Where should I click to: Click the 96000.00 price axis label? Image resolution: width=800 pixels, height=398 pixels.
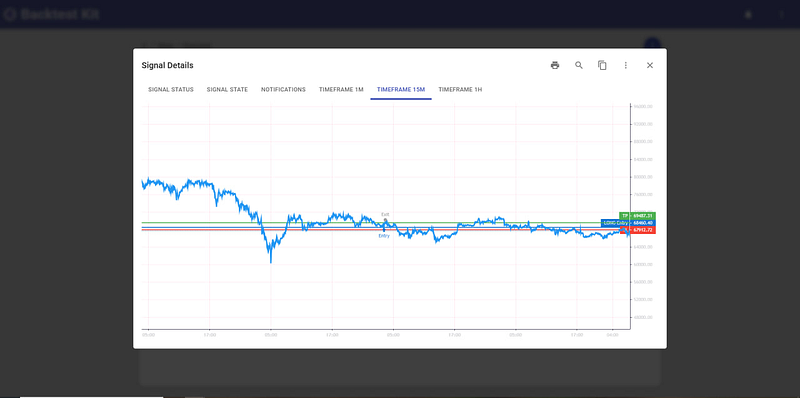pyautogui.click(x=643, y=107)
